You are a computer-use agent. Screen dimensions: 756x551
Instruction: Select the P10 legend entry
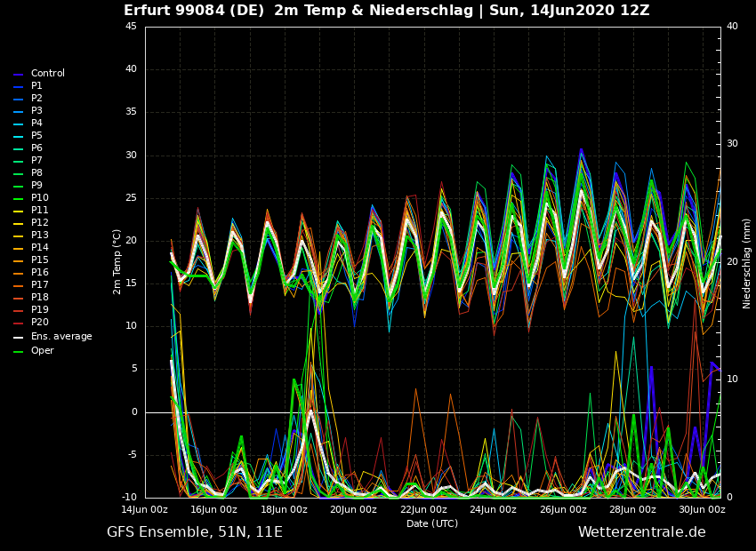coord(39,198)
